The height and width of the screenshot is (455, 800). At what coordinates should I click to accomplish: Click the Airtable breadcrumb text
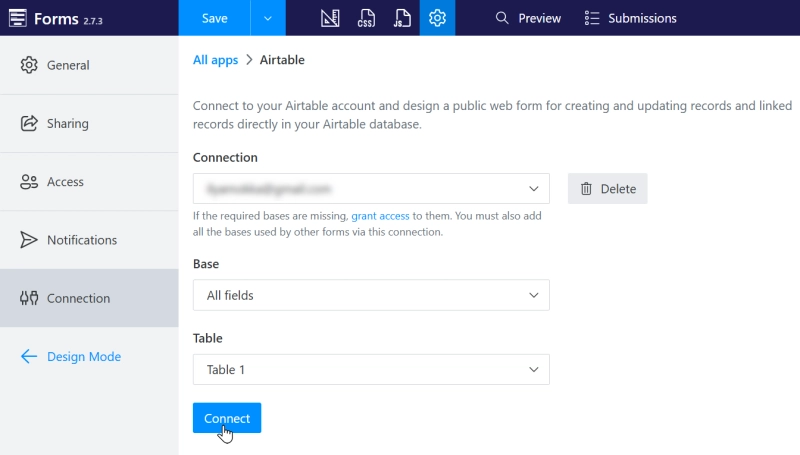pyautogui.click(x=282, y=60)
